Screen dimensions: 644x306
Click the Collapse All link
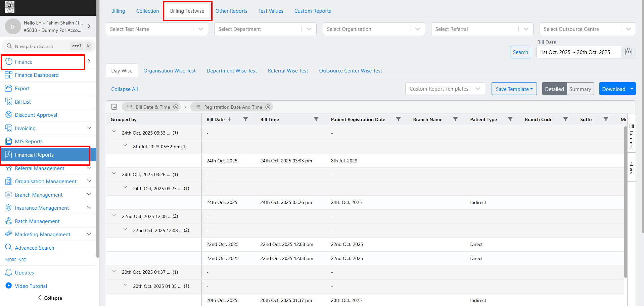click(125, 89)
